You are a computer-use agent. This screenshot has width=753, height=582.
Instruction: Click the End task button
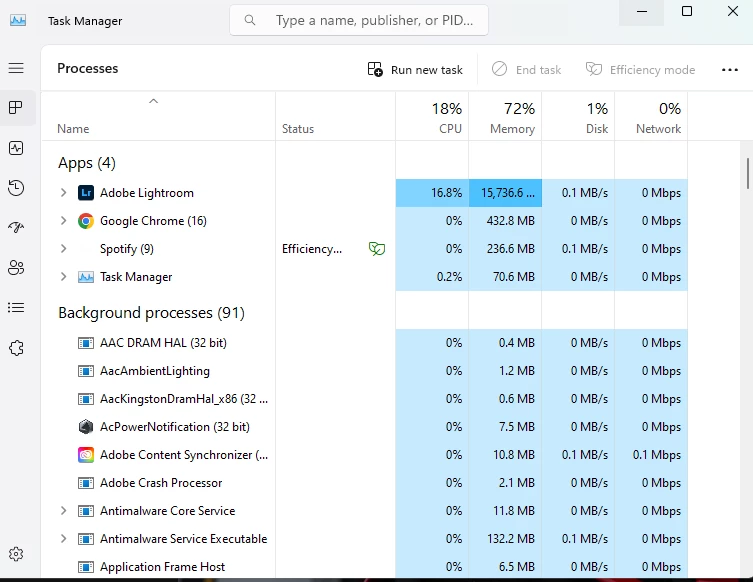click(526, 70)
